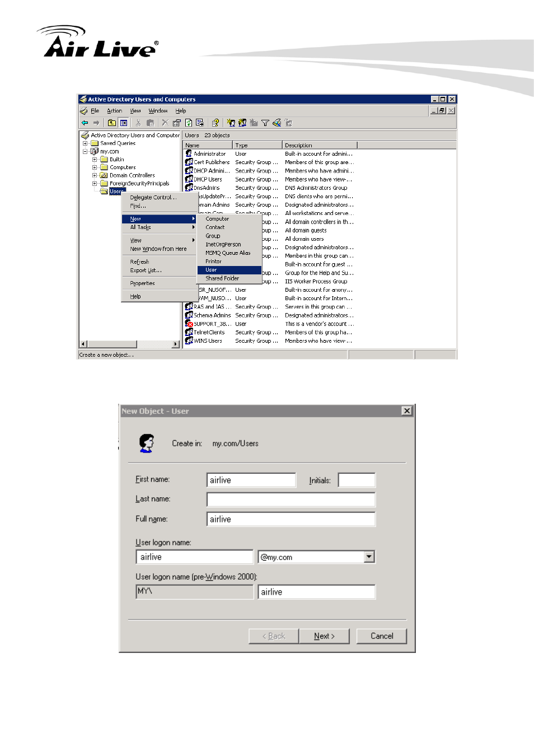Click the my.com domain icon in tree
Image resolution: width=534 pixels, height=756 pixels.
pyautogui.click(x=95, y=151)
